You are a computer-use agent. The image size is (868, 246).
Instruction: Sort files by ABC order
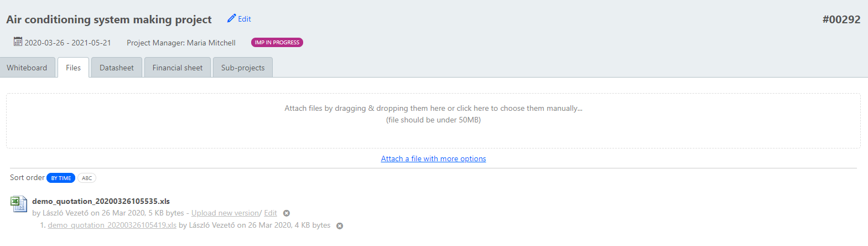click(x=87, y=178)
